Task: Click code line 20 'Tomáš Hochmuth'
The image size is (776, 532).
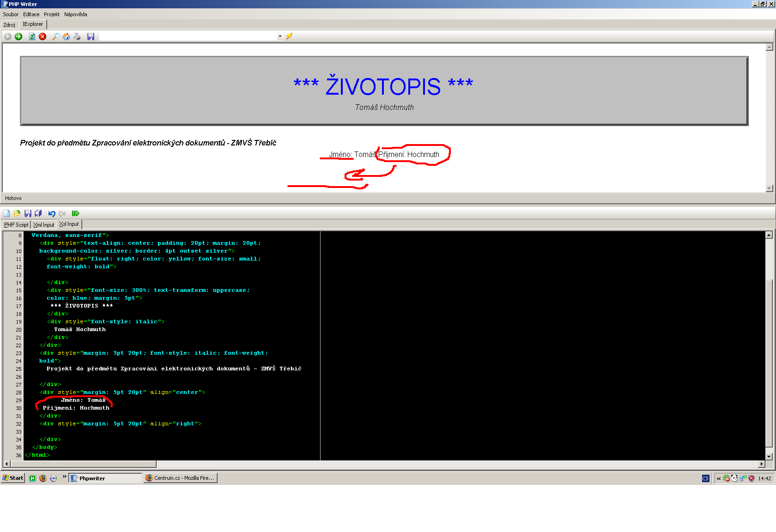Action: pos(80,329)
